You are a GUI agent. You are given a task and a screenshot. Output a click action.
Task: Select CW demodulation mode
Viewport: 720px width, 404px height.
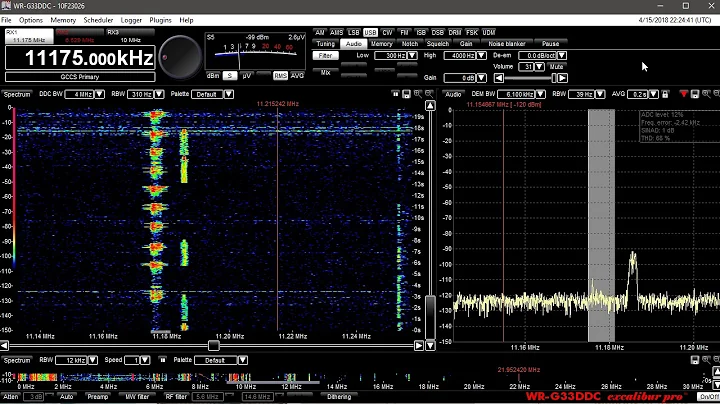[387, 33]
